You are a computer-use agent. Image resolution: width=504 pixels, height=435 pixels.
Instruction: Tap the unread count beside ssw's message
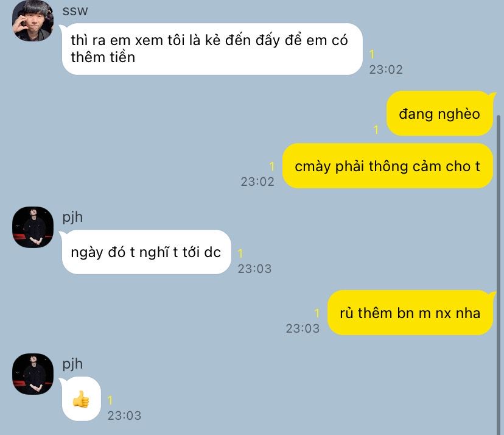tap(372, 54)
